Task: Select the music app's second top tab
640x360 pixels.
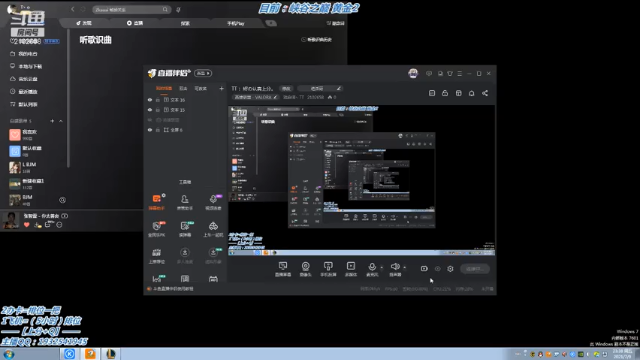Action: (135, 23)
